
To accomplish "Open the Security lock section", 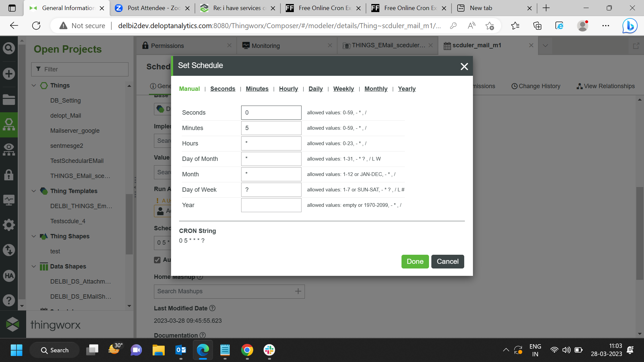I will pos(9,175).
